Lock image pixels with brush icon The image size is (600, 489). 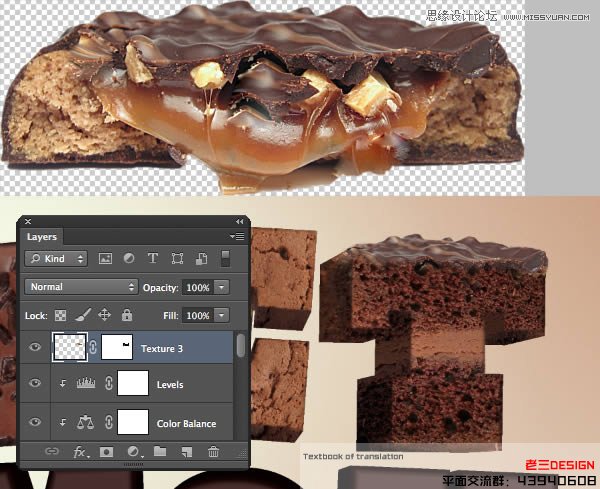[83, 315]
